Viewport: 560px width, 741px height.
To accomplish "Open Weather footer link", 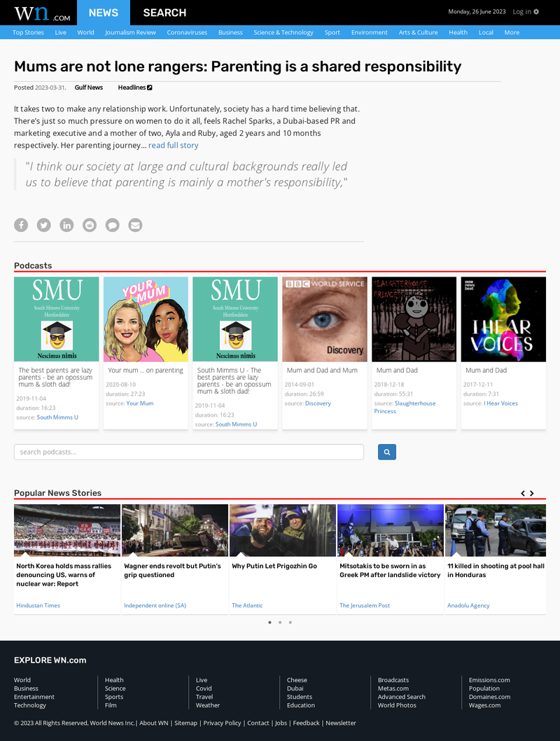I will (x=208, y=705).
